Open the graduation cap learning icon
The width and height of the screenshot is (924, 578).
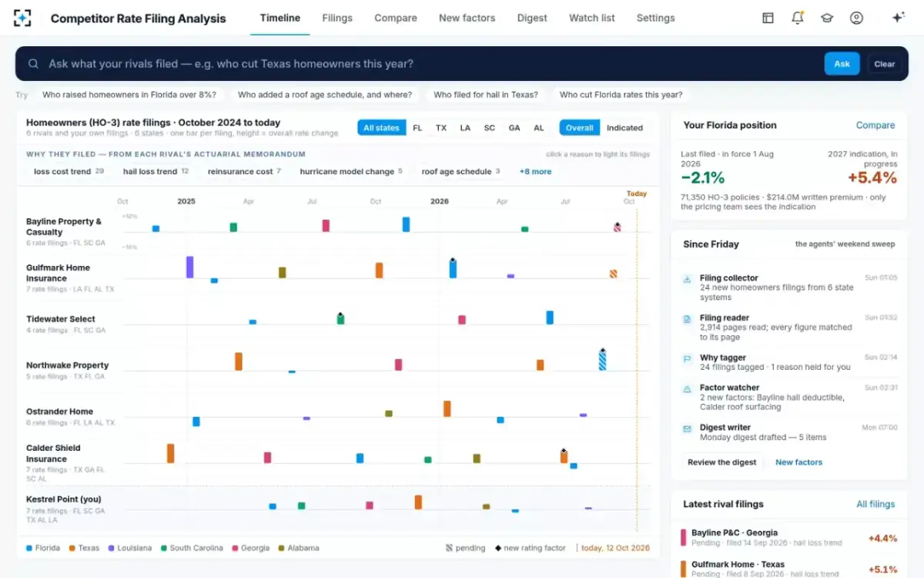tap(827, 18)
